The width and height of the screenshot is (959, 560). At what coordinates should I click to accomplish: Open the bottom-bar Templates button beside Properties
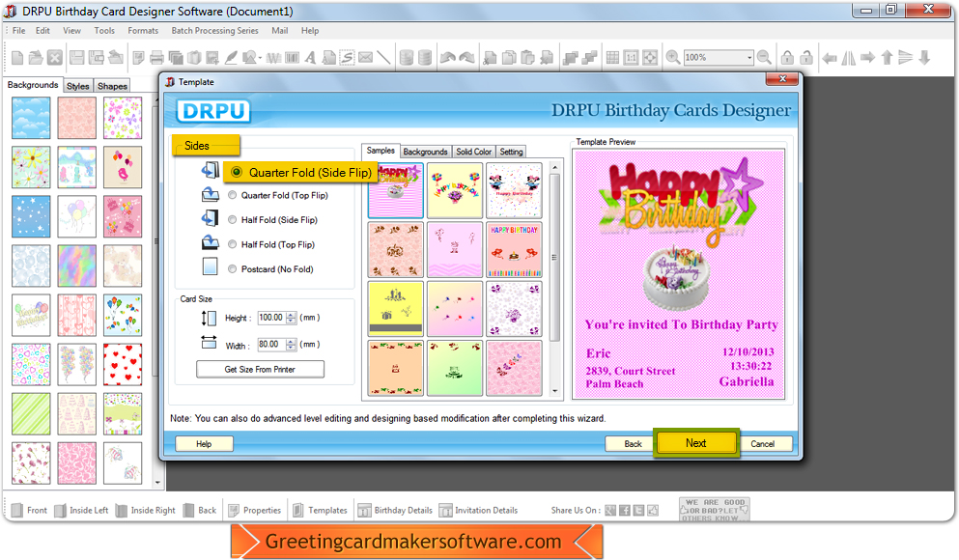click(320, 511)
